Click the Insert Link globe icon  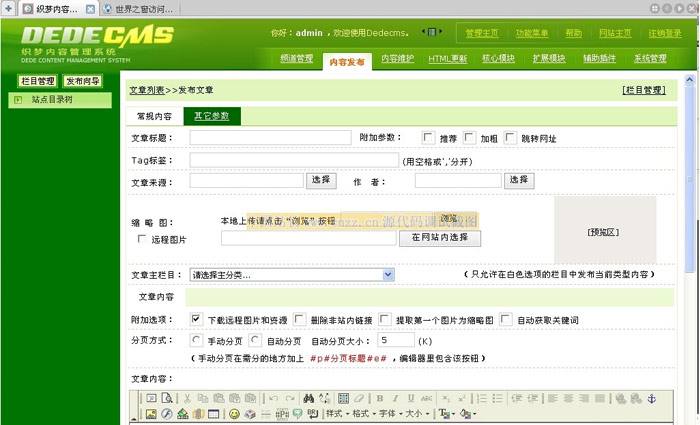click(621, 398)
